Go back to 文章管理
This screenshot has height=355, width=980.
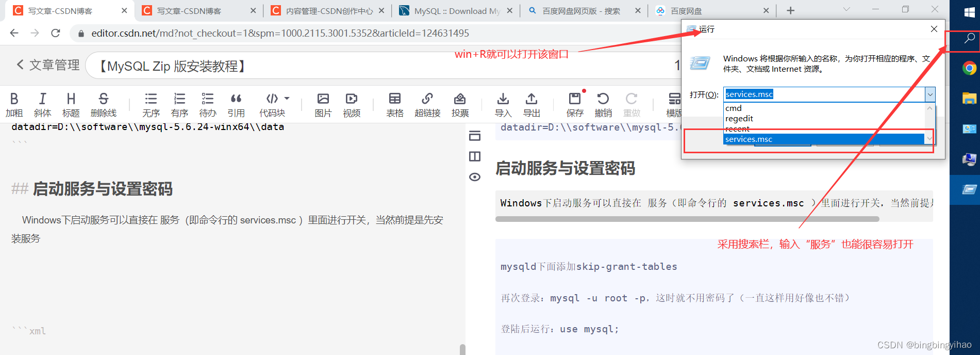click(x=48, y=65)
